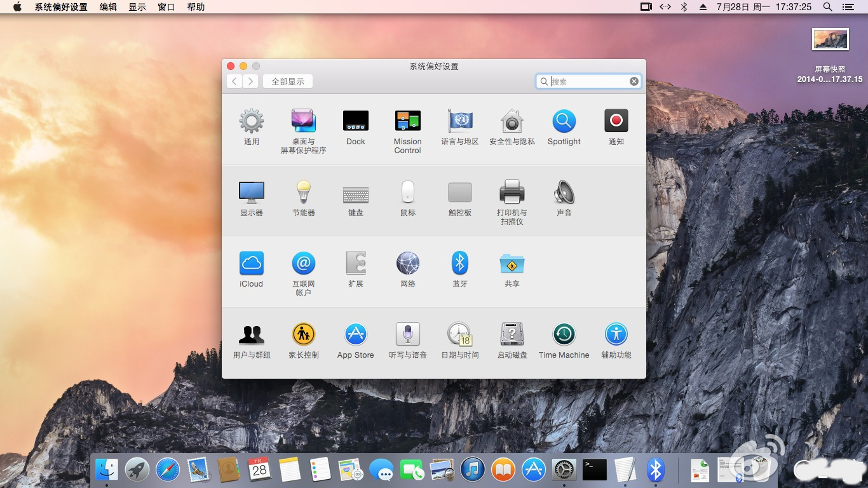
Task: Open 触控板 trackpad preferences
Action: tap(460, 192)
